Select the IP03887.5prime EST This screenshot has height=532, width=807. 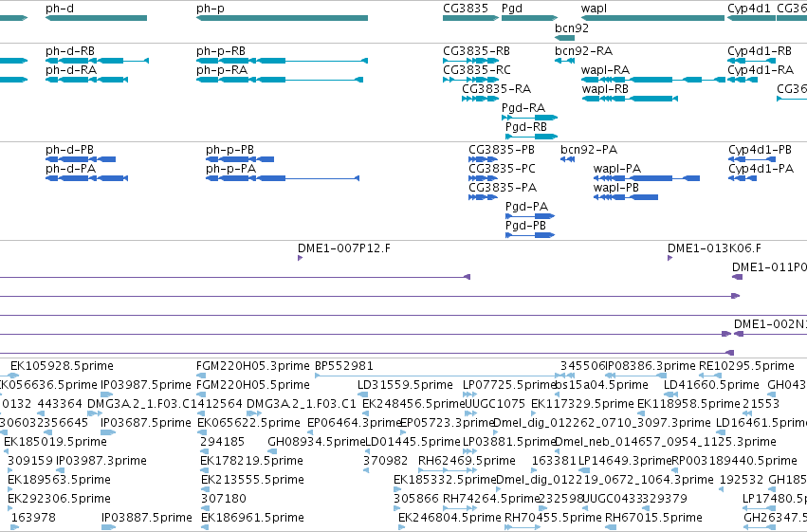point(146,518)
